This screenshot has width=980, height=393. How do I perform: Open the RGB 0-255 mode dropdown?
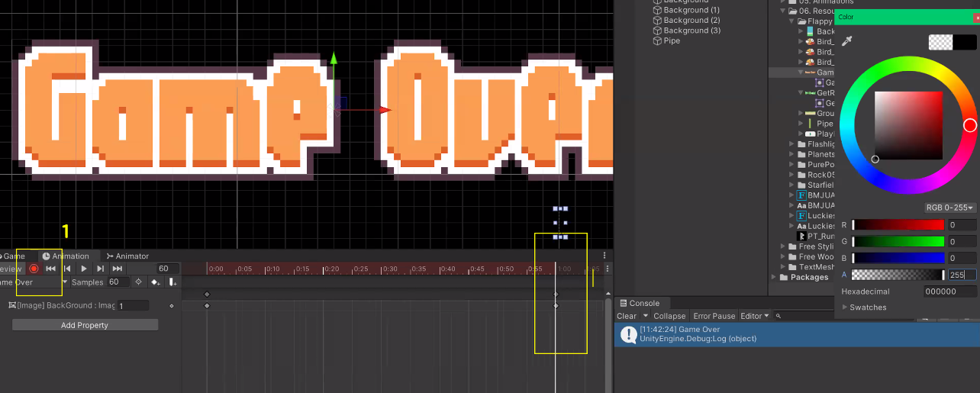point(950,208)
